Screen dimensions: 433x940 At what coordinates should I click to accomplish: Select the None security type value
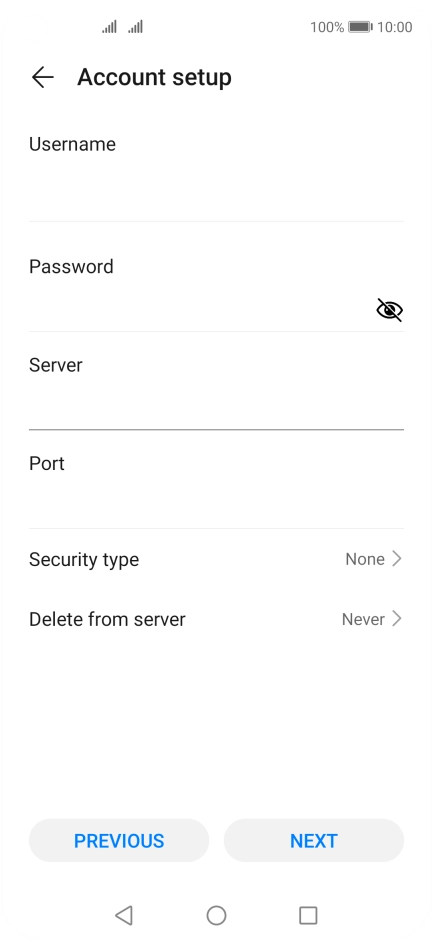pos(365,559)
